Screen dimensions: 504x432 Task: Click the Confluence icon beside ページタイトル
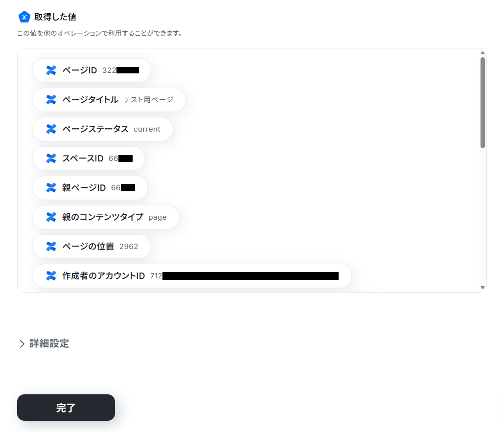pos(51,100)
